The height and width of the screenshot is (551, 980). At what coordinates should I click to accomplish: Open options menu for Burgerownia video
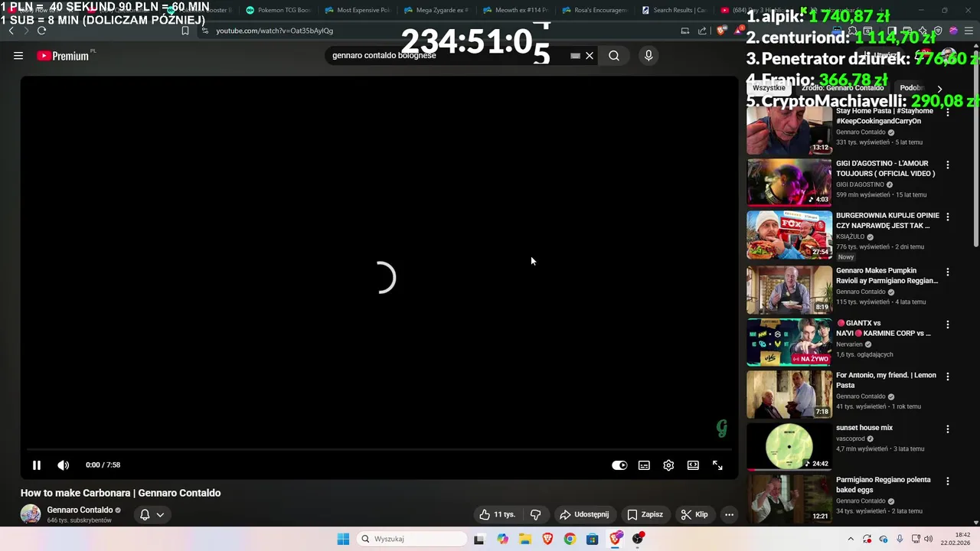(x=948, y=217)
